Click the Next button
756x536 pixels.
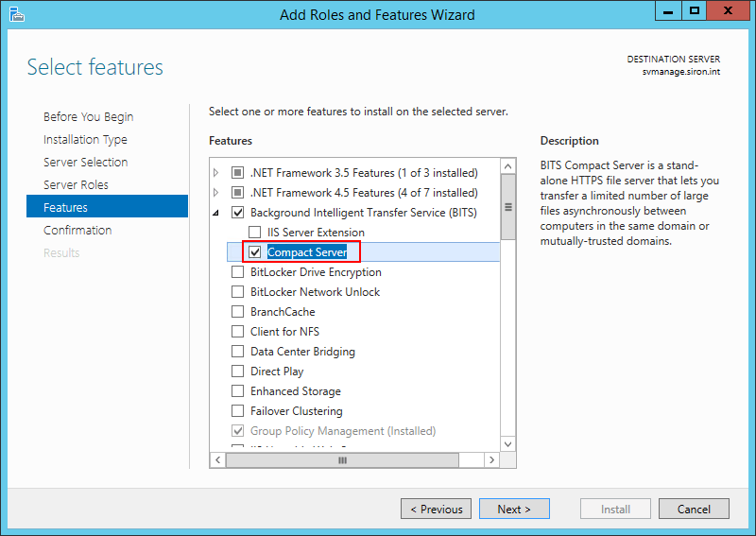(514, 509)
